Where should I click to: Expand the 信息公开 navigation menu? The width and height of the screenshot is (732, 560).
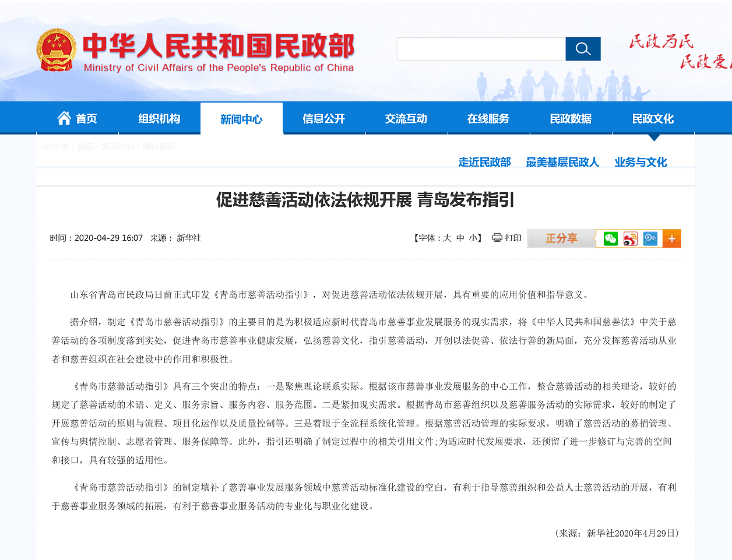tap(324, 119)
